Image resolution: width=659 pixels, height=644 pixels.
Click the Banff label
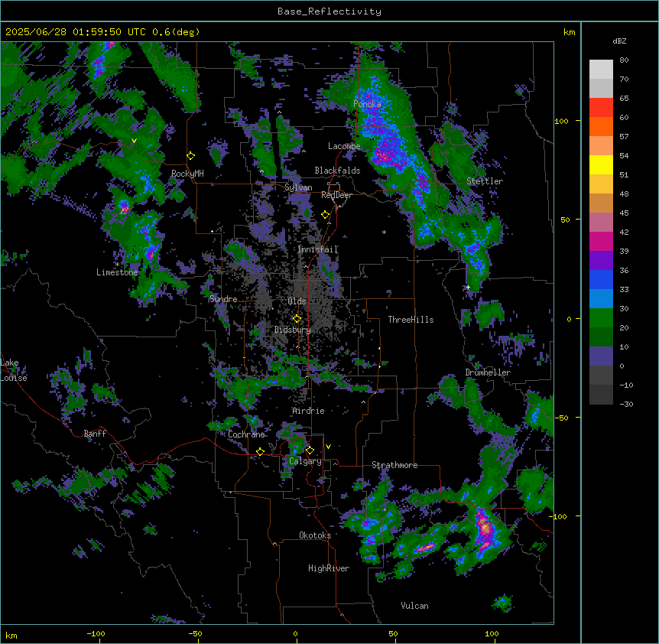click(x=95, y=434)
